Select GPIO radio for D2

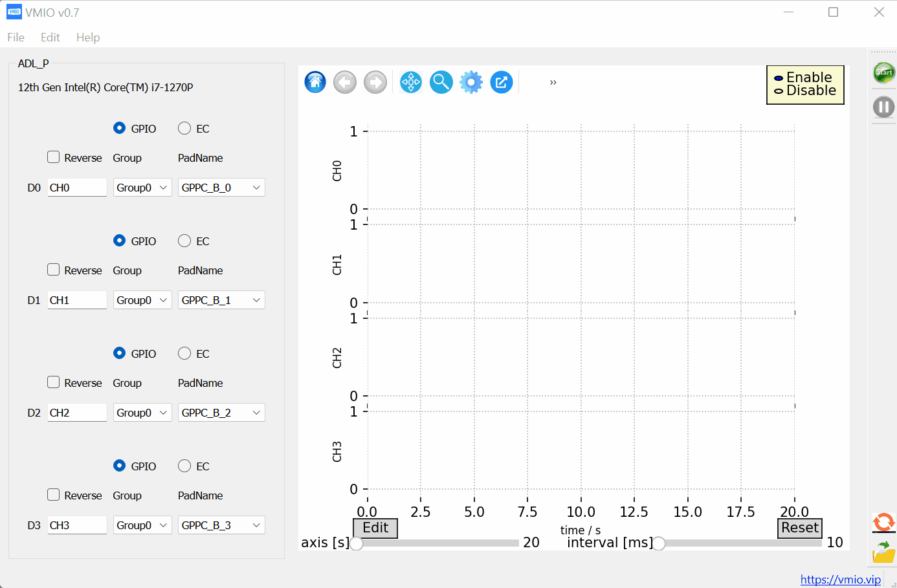coord(119,353)
